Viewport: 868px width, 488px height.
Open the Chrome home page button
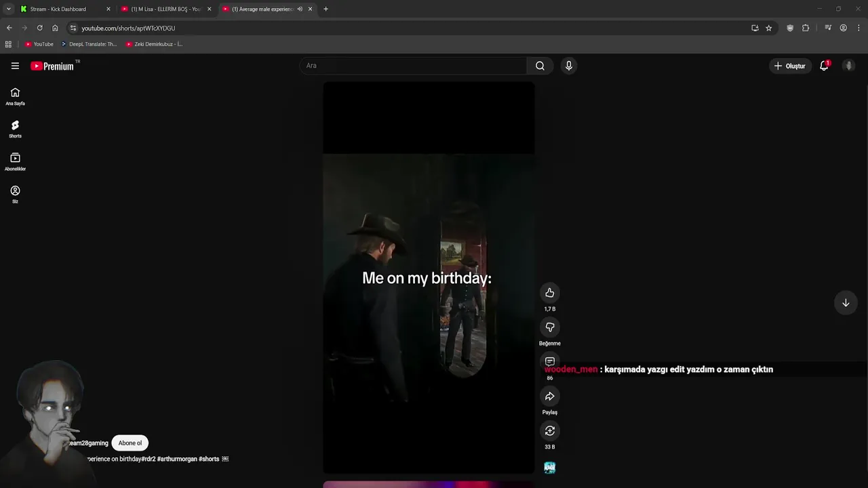(x=55, y=28)
